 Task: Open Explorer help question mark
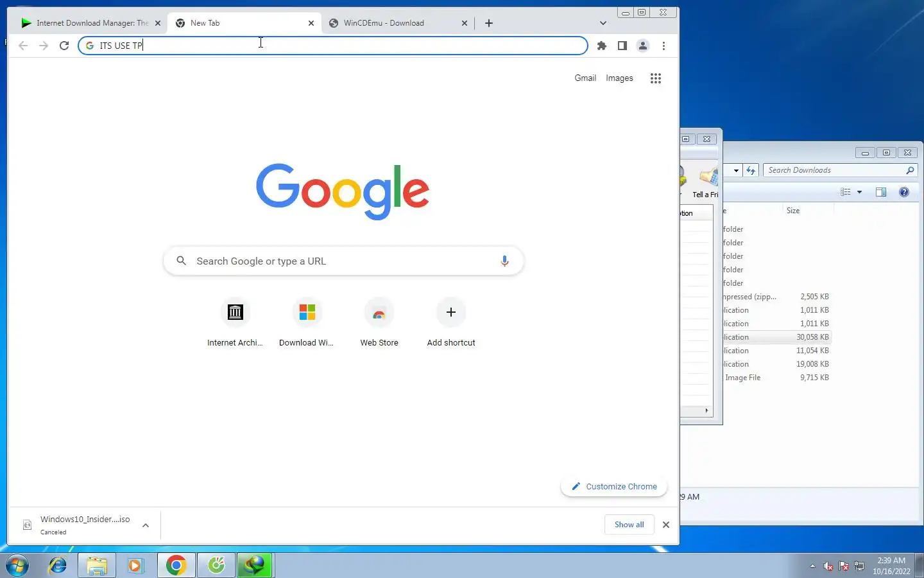click(x=904, y=192)
